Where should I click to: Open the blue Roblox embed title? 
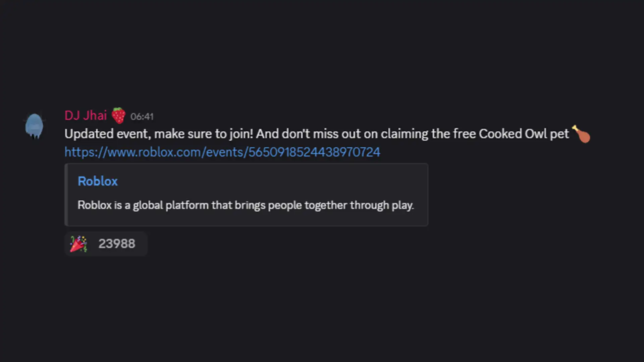(x=98, y=181)
